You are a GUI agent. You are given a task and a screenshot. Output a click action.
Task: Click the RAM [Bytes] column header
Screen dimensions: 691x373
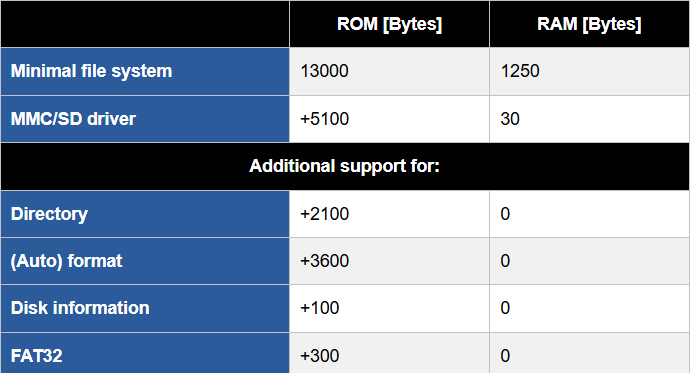pyautogui.click(x=589, y=24)
